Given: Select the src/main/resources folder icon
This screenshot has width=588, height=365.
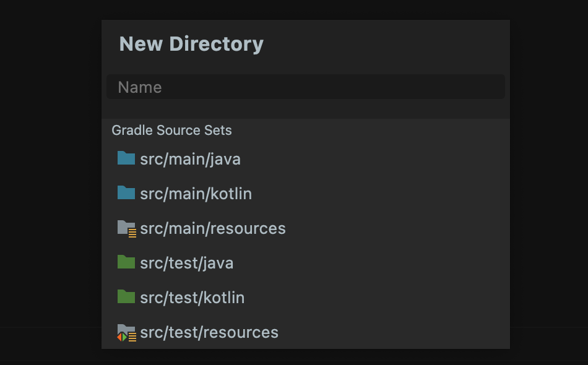Looking at the screenshot, I should click(x=127, y=229).
